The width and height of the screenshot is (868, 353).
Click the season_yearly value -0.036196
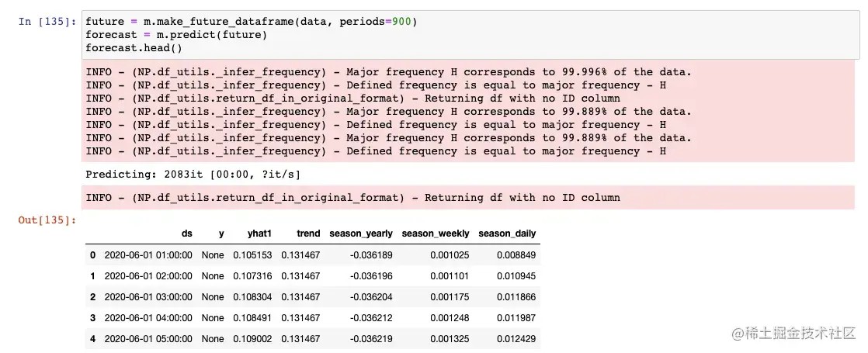click(371, 275)
